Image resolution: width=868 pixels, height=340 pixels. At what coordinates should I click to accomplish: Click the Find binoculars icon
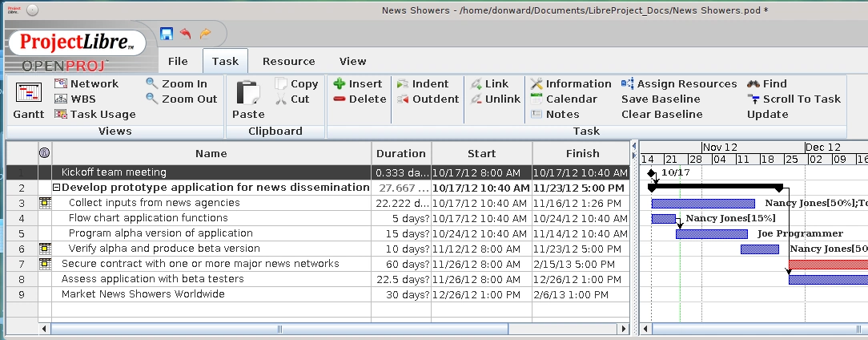753,83
